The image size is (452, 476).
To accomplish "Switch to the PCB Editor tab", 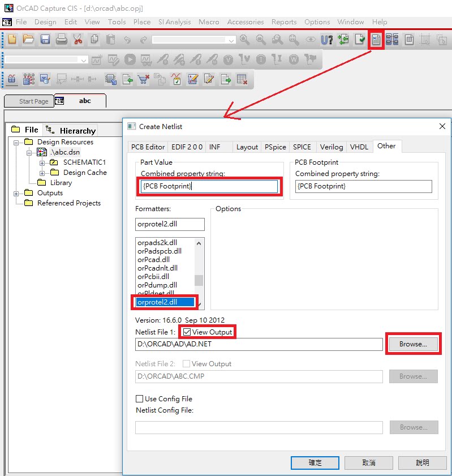I will 148,147.
